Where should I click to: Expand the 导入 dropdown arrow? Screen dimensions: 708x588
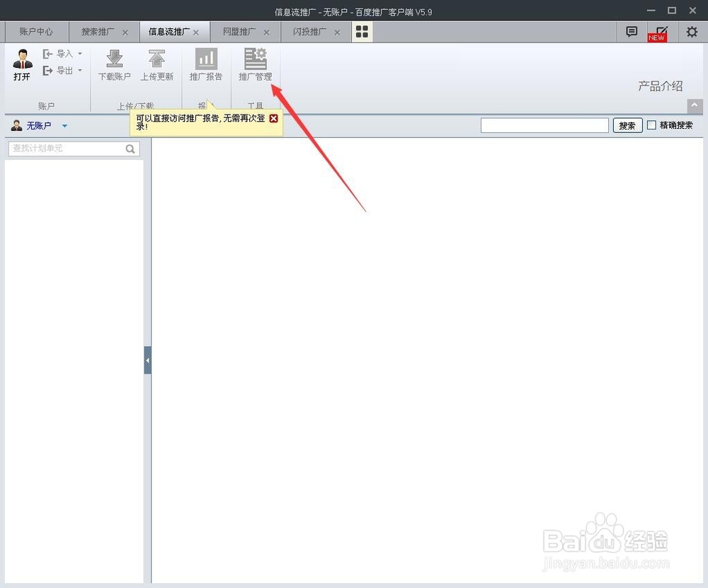80,54
